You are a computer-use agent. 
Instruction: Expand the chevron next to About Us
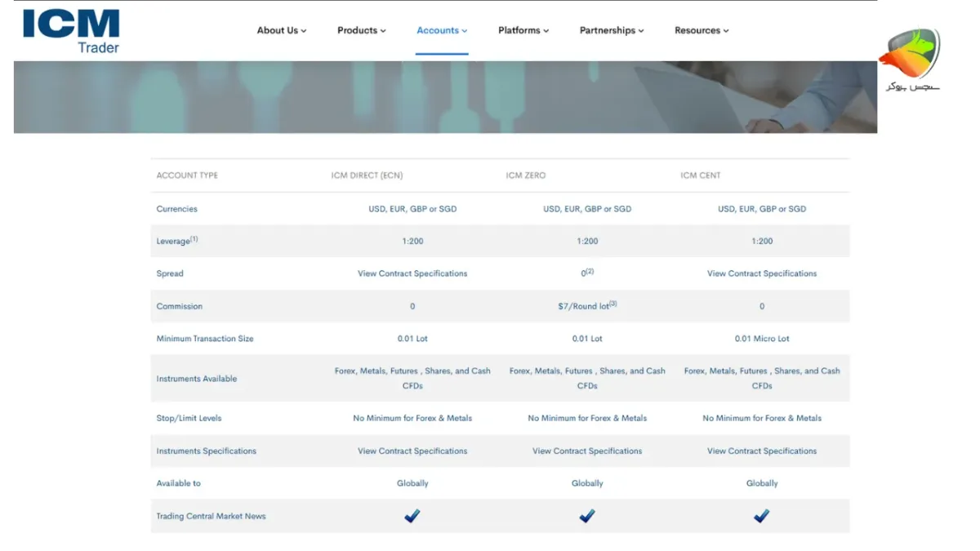click(x=304, y=31)
